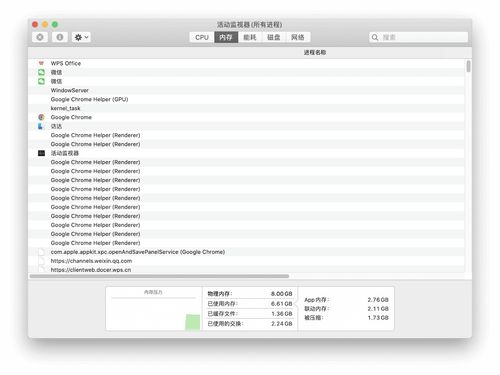Screen dimensions: 500x375
Task: Click the horizontal scrollbar under process list
Action: [159, 276]
